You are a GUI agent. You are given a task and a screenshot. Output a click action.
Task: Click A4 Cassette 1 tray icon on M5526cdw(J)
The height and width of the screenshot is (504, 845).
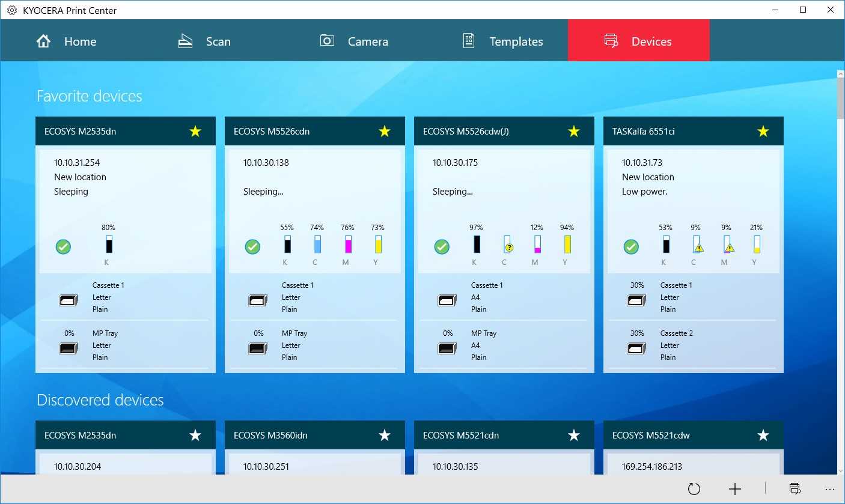(447, 300)
